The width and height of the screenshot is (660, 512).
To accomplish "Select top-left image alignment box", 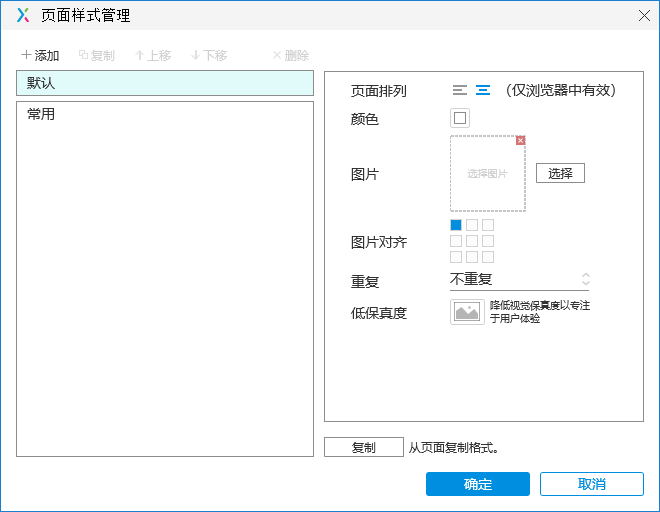I will pos(456,225).
